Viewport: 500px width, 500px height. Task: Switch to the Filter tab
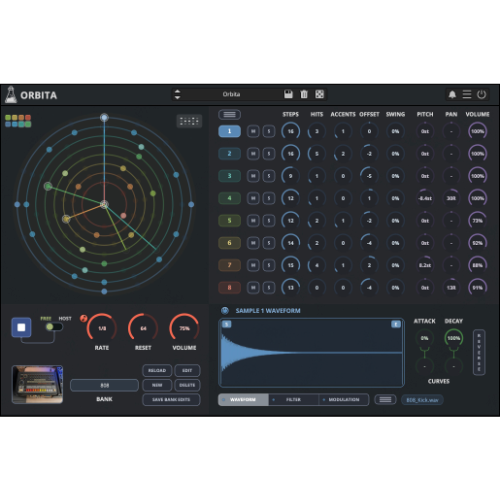293,400
